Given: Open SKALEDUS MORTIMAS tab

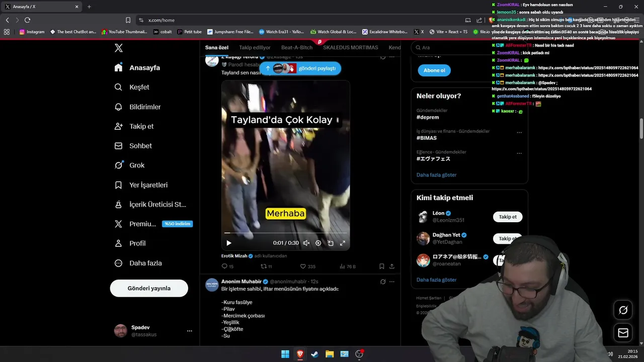Looking at the screenshot, I should pos(351,47).
